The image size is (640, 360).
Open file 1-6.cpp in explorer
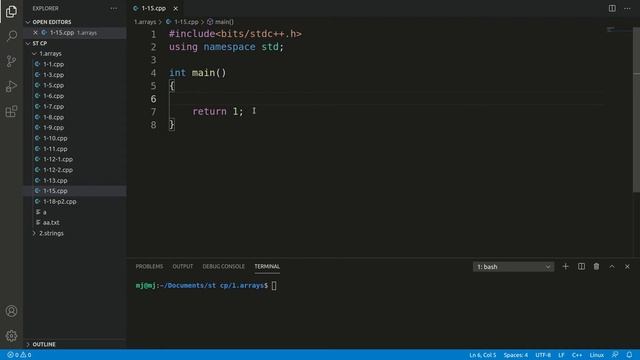click(53, 96)
